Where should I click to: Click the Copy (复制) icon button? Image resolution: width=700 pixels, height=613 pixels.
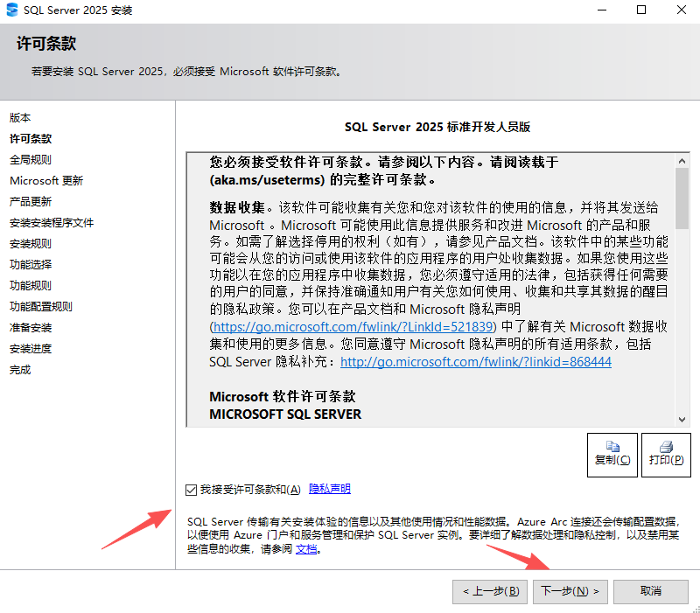612,455
